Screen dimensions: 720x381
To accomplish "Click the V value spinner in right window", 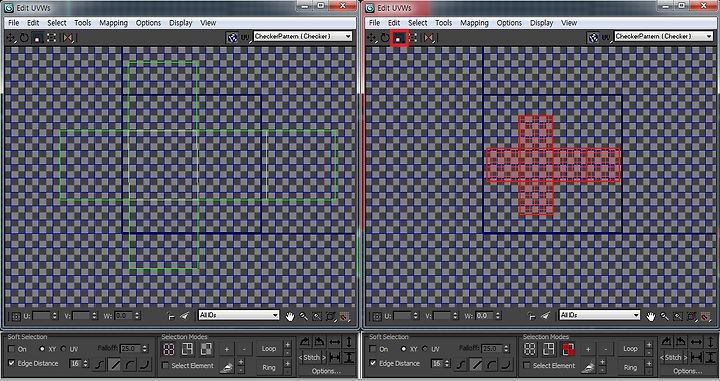I will pos(456,316).
